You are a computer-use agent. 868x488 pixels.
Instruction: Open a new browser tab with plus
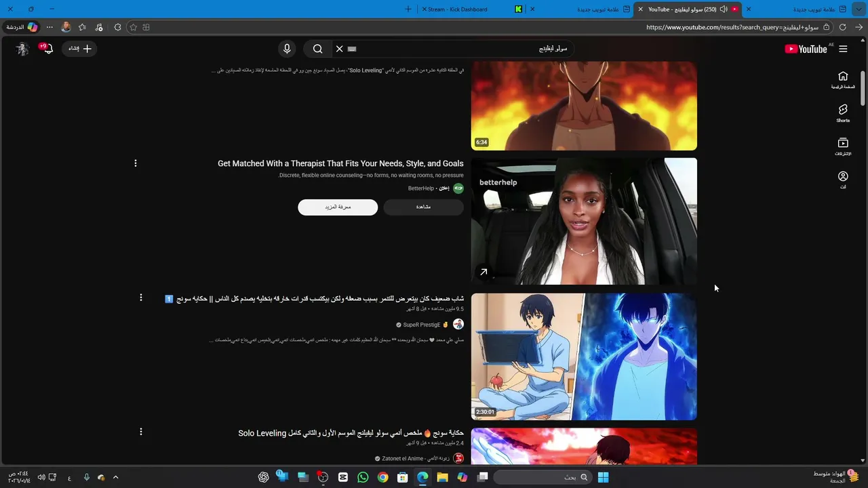[x=408, y=9]
